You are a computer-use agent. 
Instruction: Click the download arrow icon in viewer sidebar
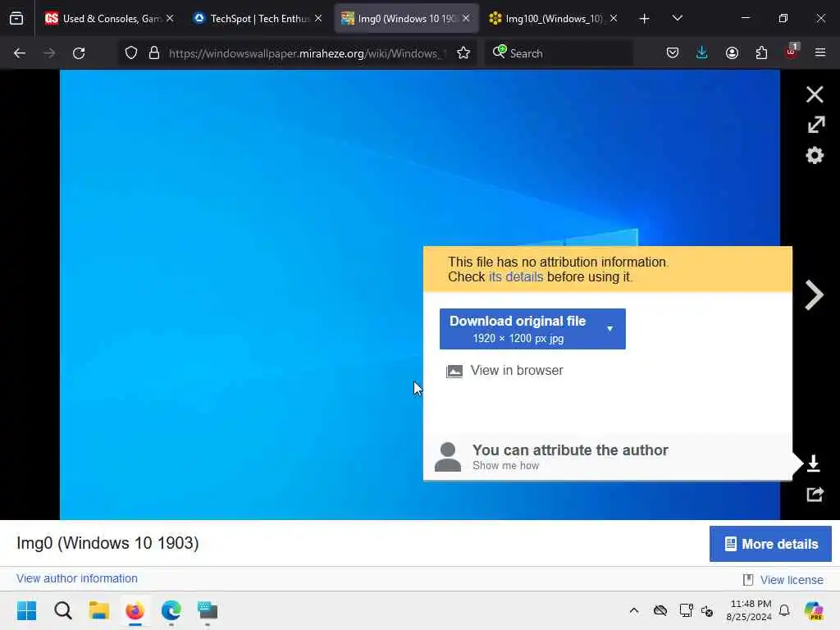coord(813,463)
